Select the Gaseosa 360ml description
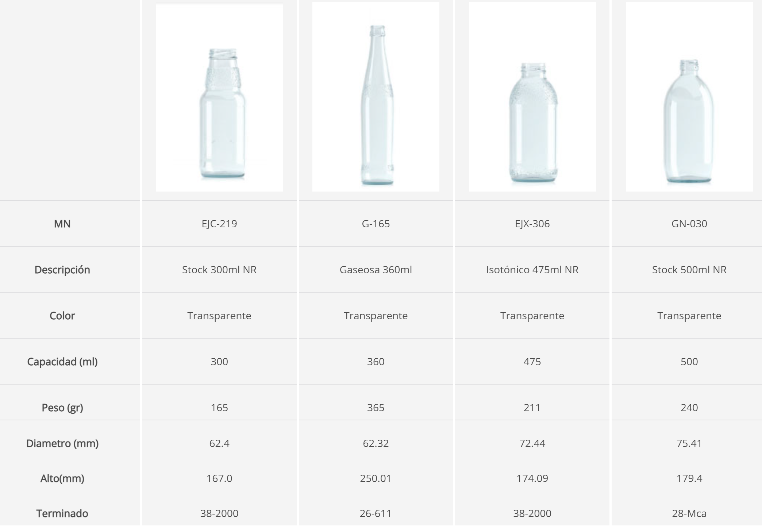762x532 pixels. click(x=376, y=270)
